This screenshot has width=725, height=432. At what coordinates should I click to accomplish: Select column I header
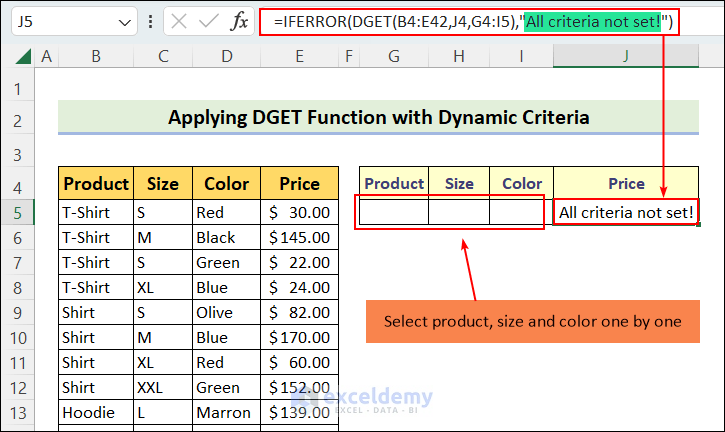click(x=521, y=56)
